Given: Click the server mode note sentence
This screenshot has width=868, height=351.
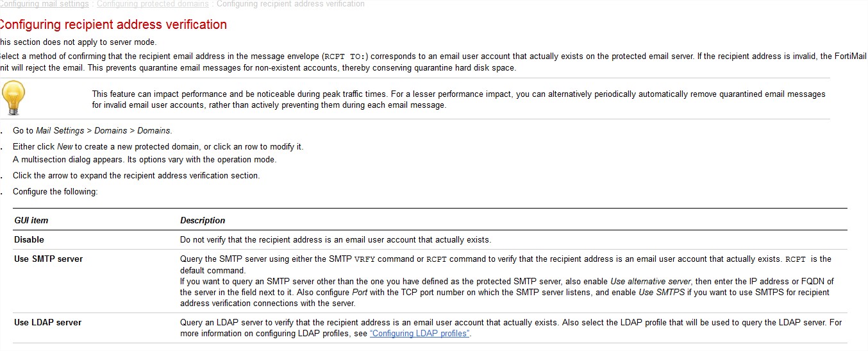Looking at the screenshot, I should (78, 42).
